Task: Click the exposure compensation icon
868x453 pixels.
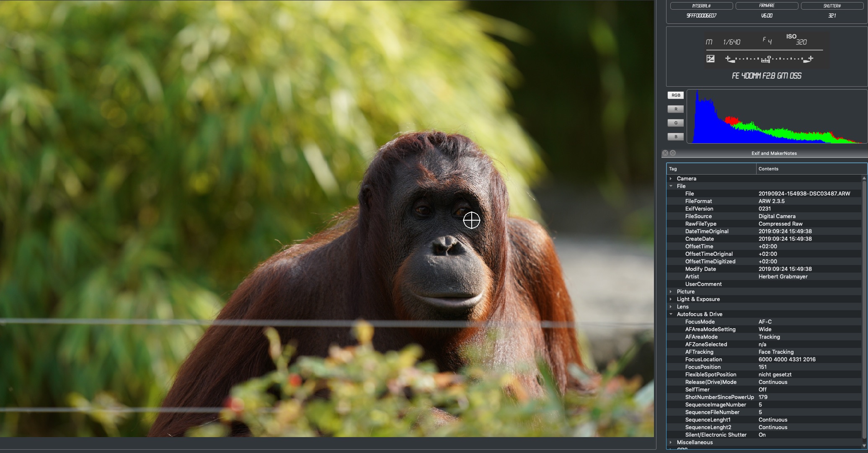Action: click(x=710, y=59)
